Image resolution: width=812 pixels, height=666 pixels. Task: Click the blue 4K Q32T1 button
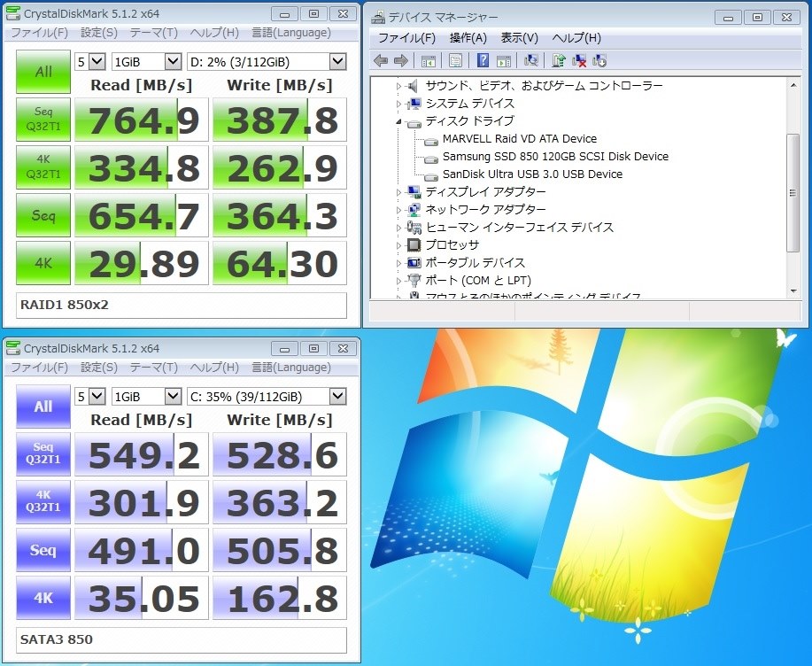[43, 502]
